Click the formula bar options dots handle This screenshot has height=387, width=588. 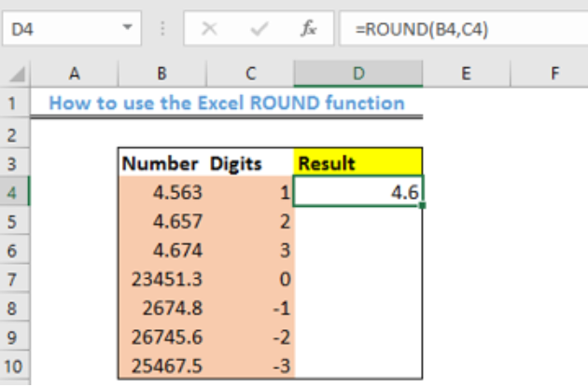(162, 29)
